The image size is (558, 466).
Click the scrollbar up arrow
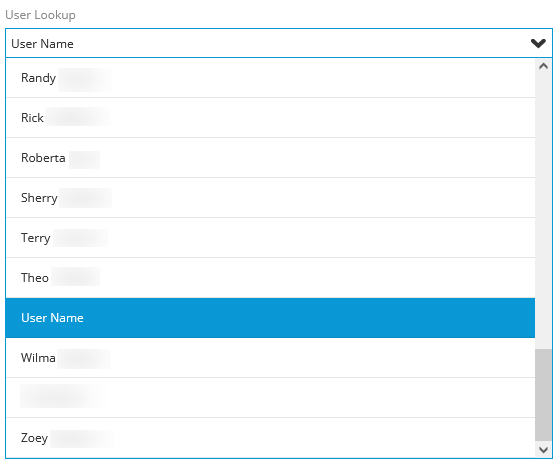543,66
